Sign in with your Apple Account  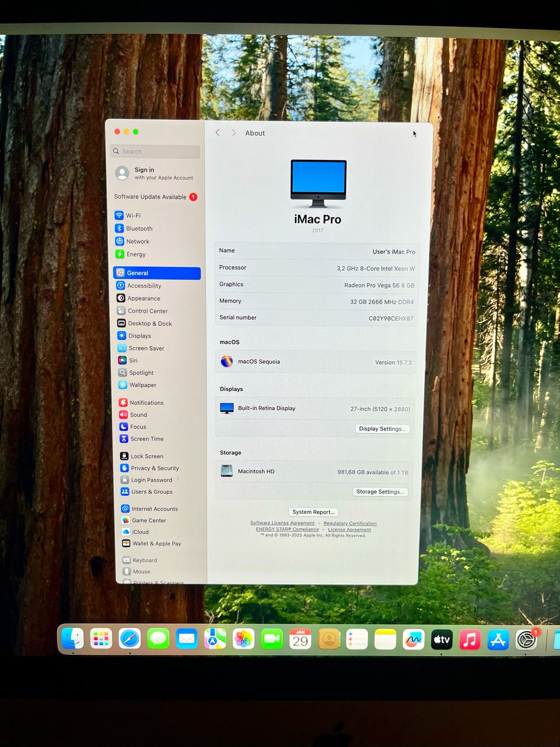tap(155, 173)
